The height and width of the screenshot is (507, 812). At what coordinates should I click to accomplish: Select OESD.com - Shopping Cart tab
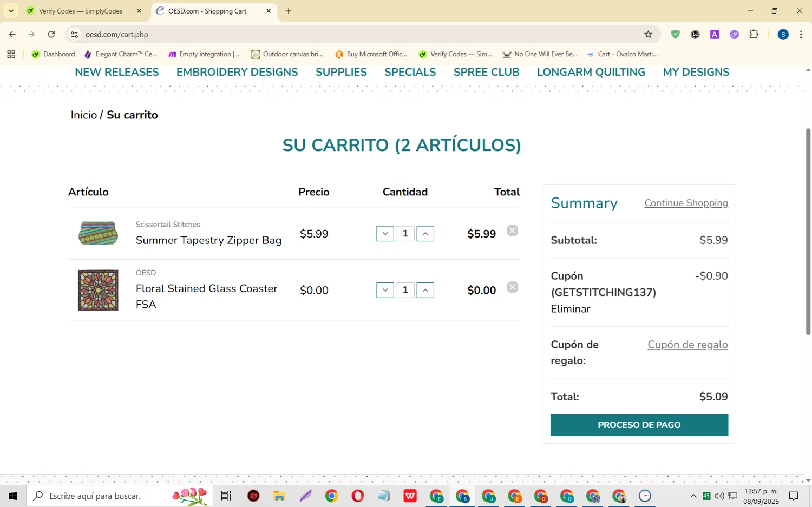click(x=207, y=11)
